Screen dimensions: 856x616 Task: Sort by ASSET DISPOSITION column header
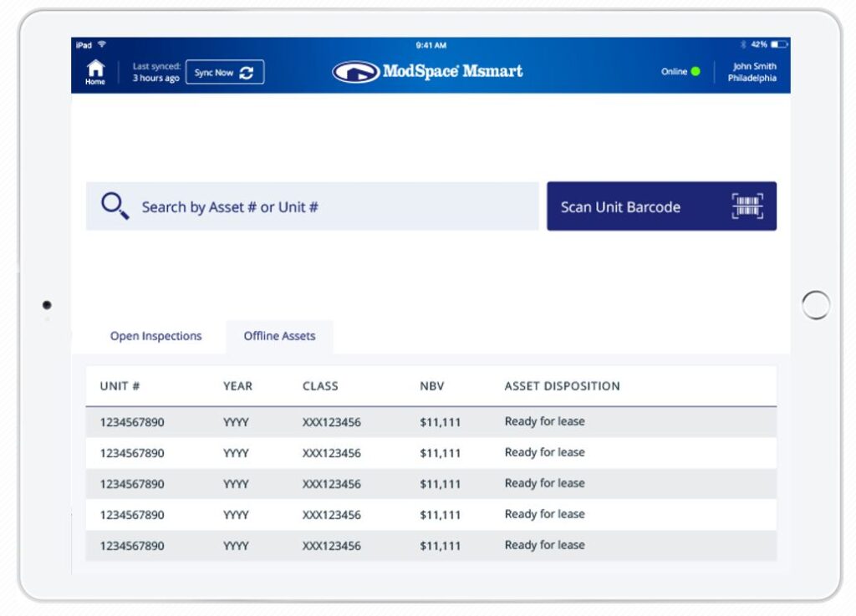562,386
